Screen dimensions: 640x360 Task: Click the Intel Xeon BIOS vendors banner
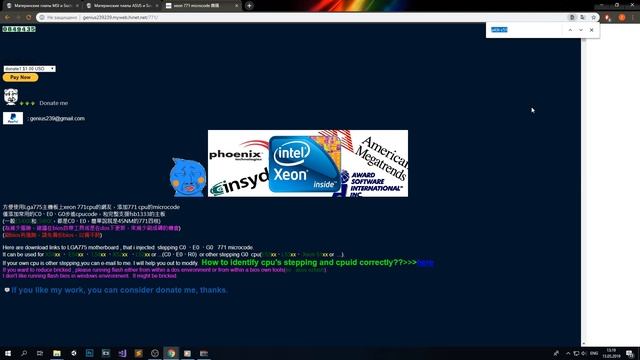coord(308,163)
